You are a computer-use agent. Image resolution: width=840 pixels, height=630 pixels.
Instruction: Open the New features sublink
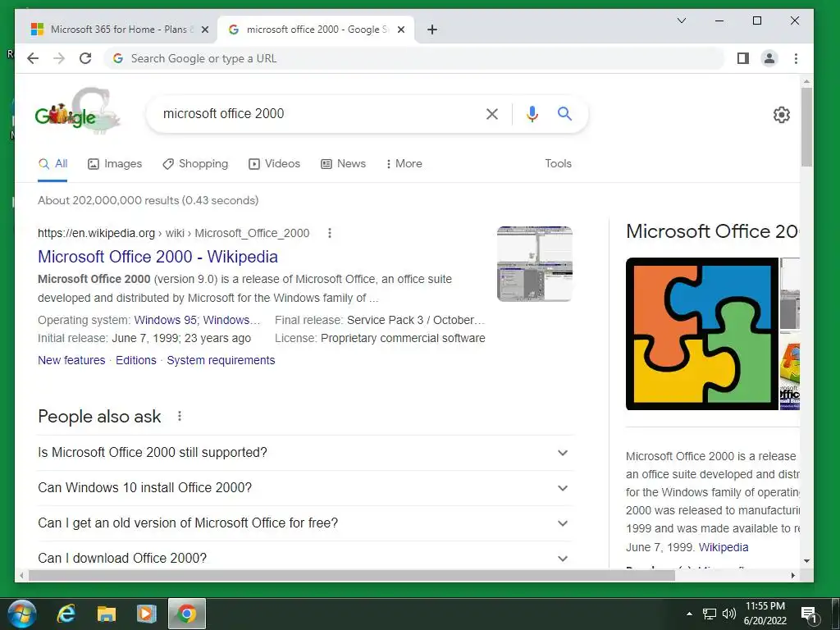71,360
